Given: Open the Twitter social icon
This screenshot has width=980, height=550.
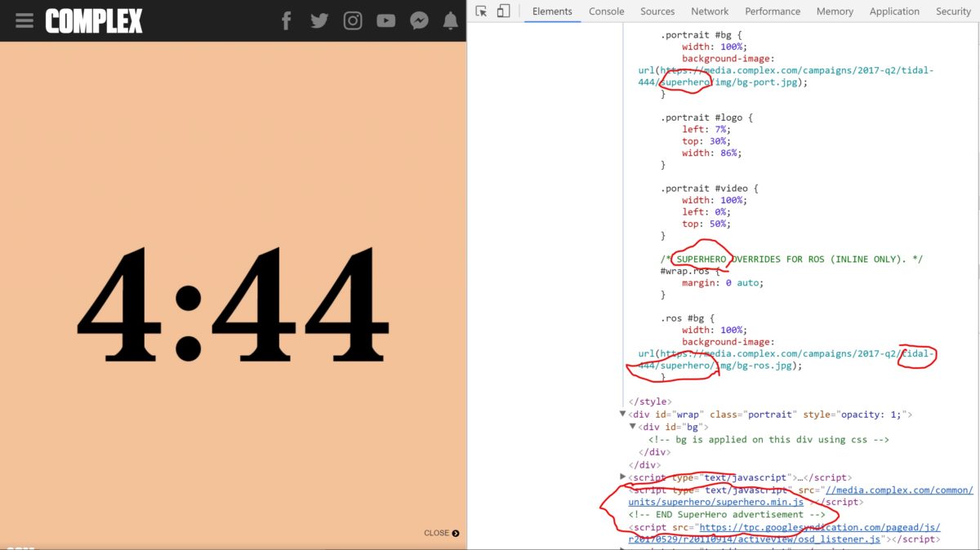Looking at the screenshot, I should tap(319, 21).
